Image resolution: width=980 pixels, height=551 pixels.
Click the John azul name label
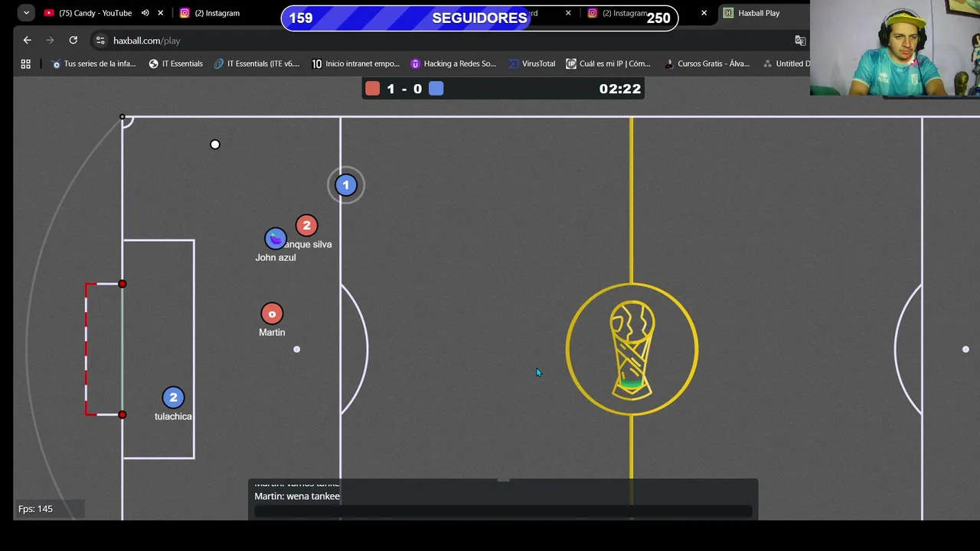click(x=276, y=258)
